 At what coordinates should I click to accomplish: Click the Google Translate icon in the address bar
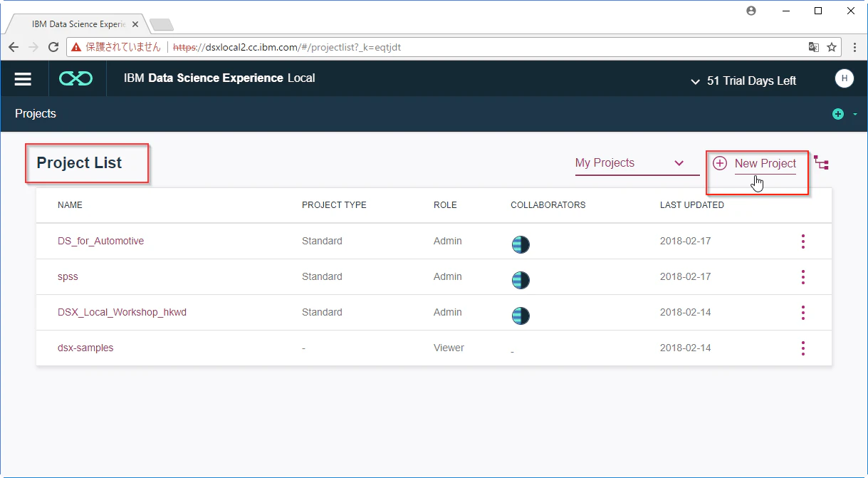click(x=813, y=47)
